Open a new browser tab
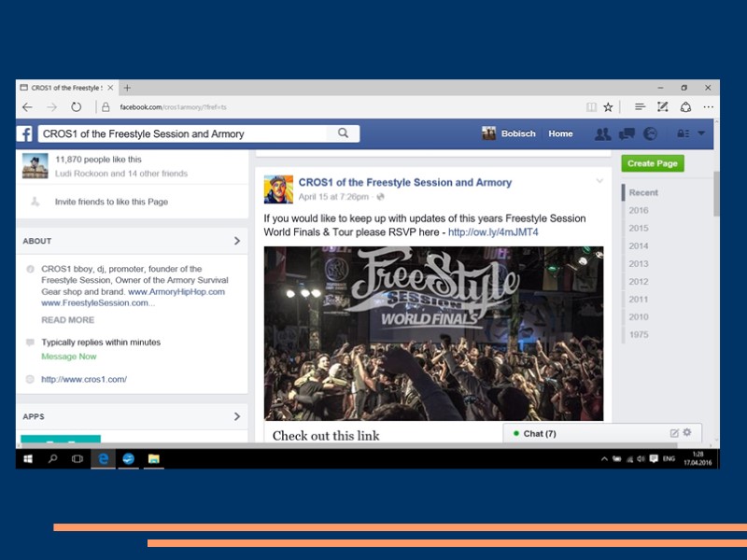The width and height of the screenshot is (747, 560). (x=127, y=88)
